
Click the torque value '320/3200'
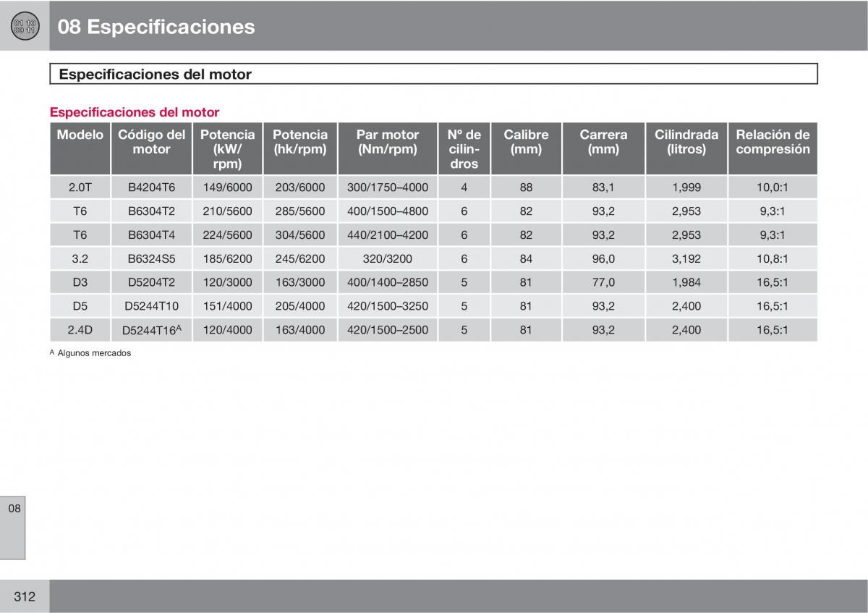coord(388,258)
